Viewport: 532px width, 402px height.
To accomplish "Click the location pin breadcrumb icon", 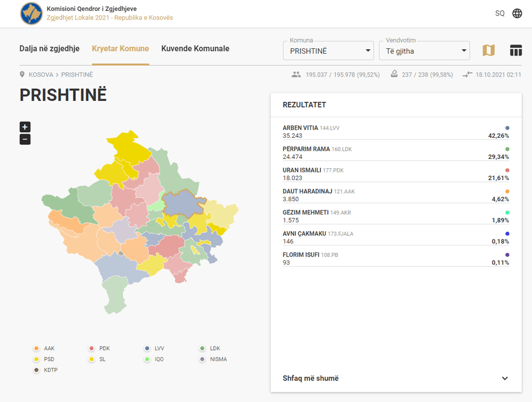I will click(23, 75).
